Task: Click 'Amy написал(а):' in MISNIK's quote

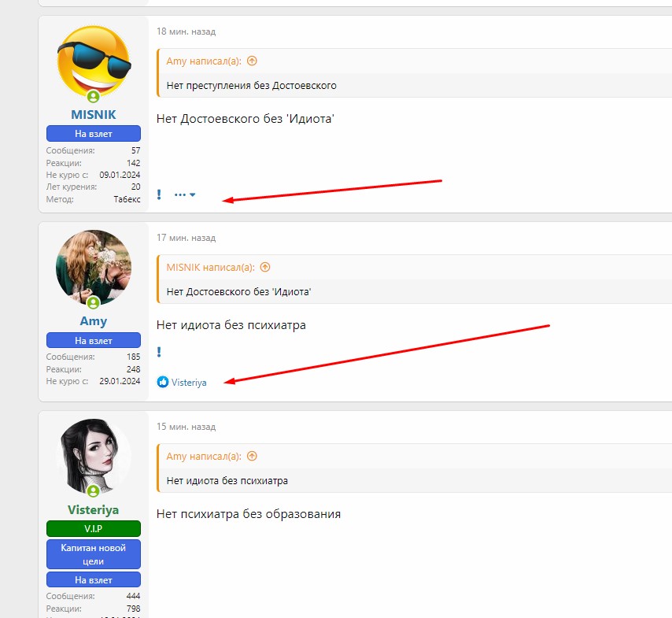Action: click(204, 61)
